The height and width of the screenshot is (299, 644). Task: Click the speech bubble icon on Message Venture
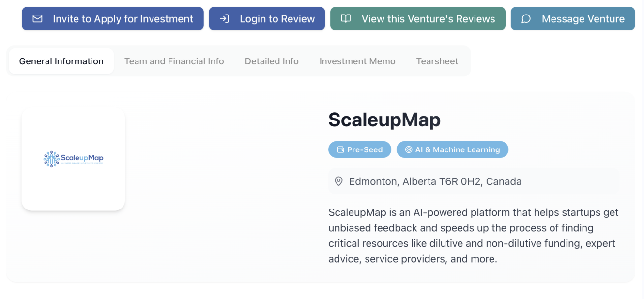pyautogui.click(x=526, y=18)
